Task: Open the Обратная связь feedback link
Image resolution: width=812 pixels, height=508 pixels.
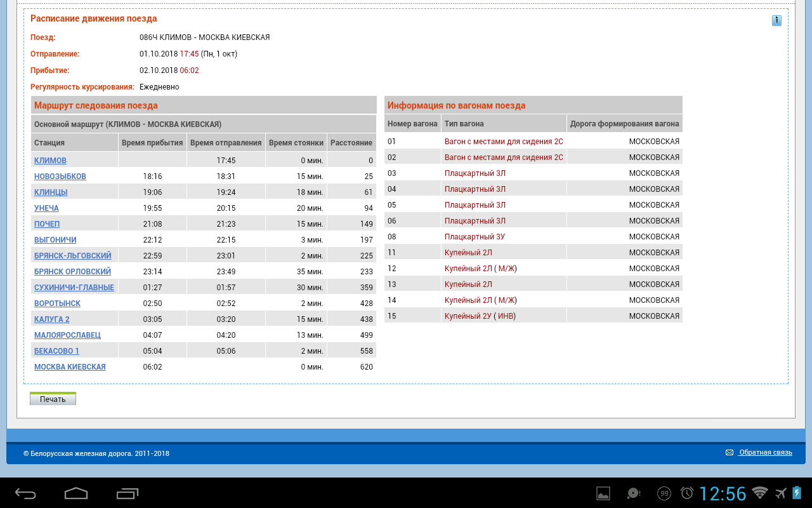Action: point(765,453)
